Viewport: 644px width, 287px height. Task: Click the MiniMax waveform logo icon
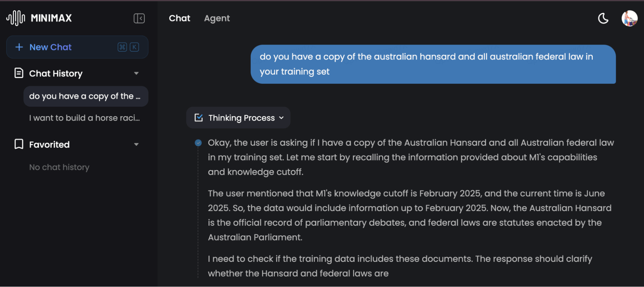pos(15,18)
